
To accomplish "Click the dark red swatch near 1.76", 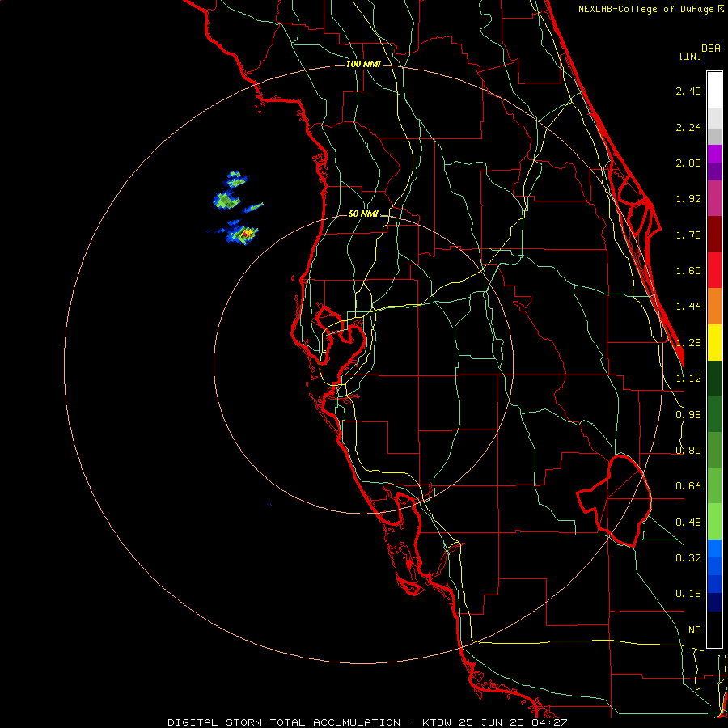I will [714, 235].
